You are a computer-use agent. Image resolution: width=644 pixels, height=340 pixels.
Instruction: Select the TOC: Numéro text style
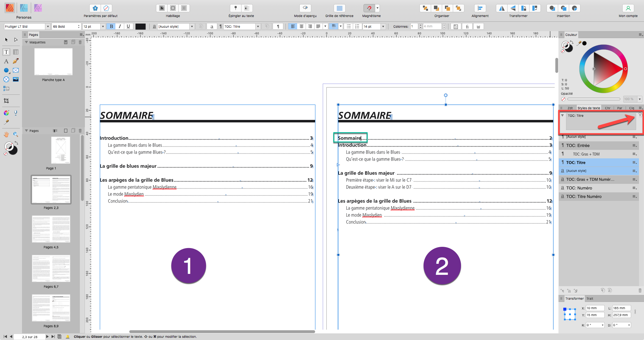point(579,188)
